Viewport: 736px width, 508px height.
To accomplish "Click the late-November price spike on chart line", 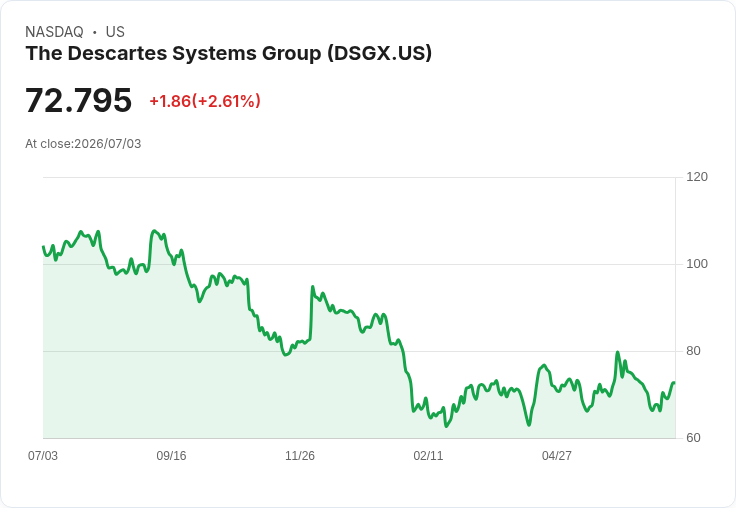I will pyautogui.click(x=313, y=287).
